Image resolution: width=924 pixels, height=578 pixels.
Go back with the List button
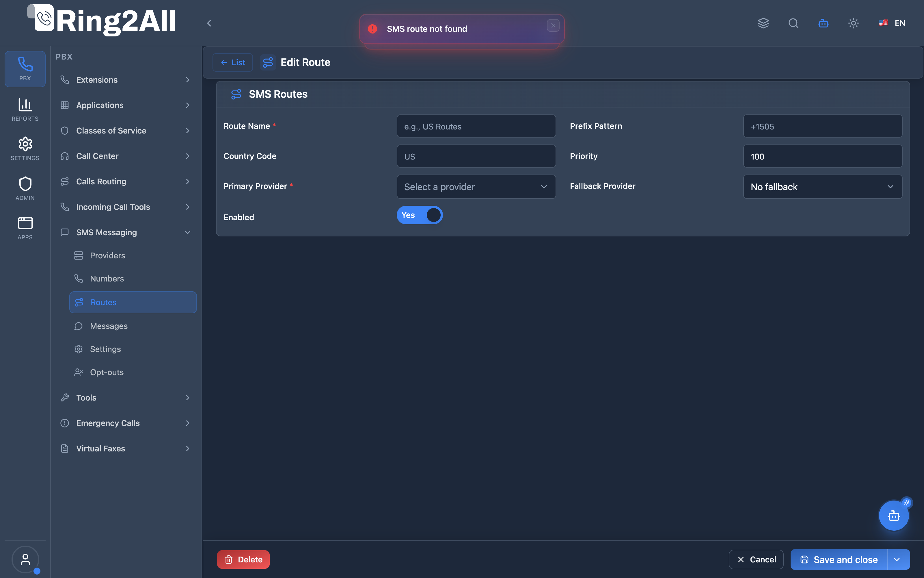coord(232,62)
